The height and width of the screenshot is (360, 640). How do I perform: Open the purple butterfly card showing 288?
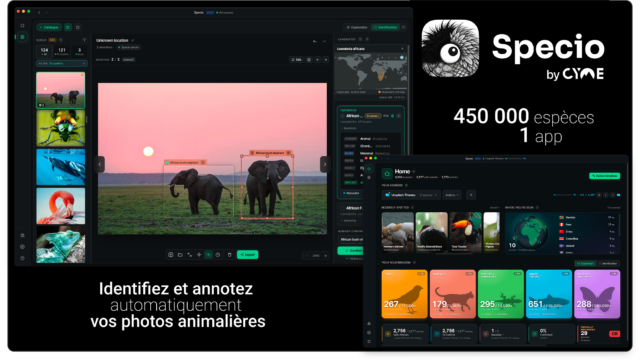(597, 294)
